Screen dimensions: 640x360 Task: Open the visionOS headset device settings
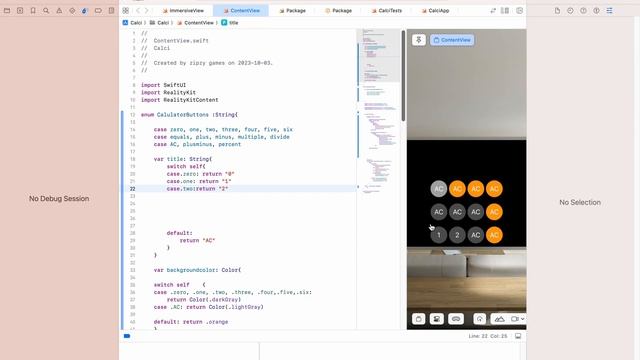tap(456, 319)
